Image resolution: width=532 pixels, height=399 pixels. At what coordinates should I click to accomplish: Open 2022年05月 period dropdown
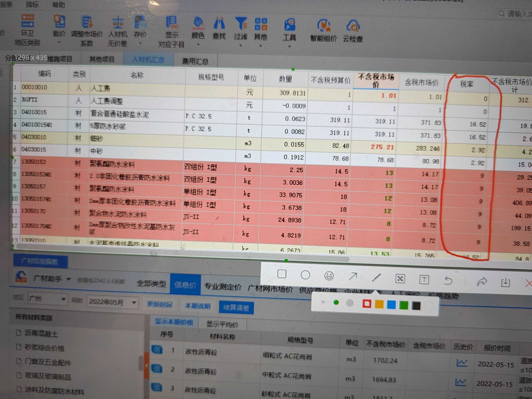(113, 302)
